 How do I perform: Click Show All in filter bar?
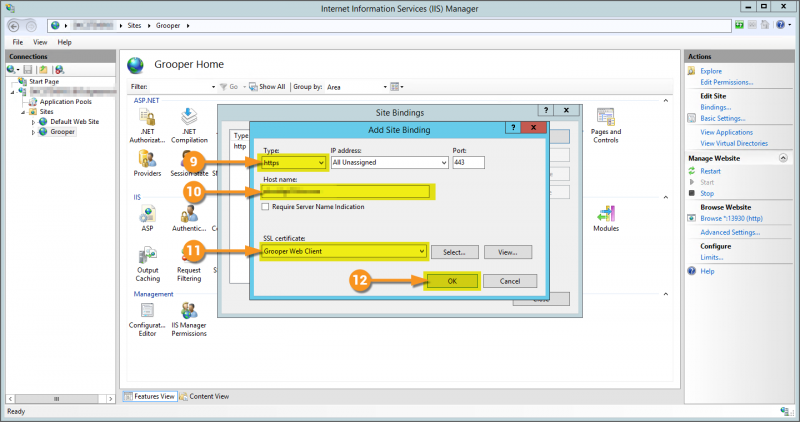point(267,87)
